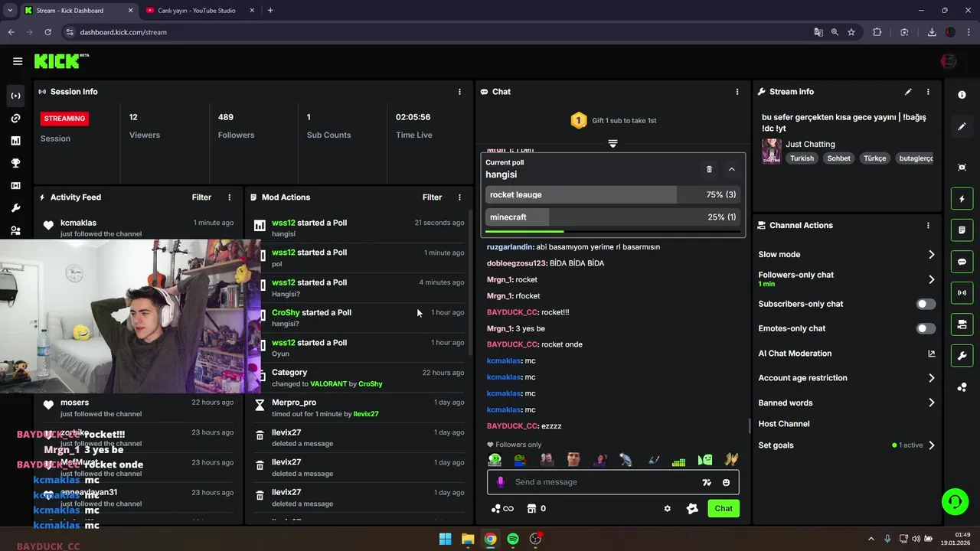Select the rocket leauge poll bar
The width and height of the screenshot is (980, 551).
click(612, 195)
